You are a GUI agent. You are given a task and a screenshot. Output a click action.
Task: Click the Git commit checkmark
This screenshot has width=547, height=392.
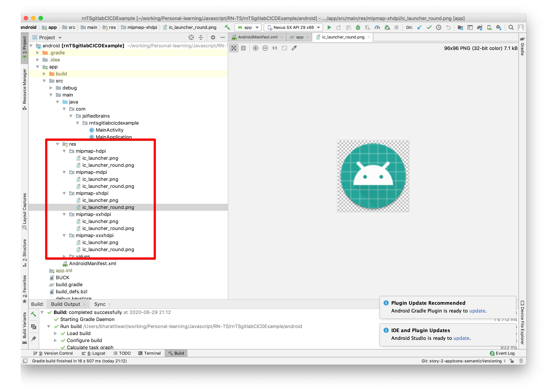click(429, 27)
